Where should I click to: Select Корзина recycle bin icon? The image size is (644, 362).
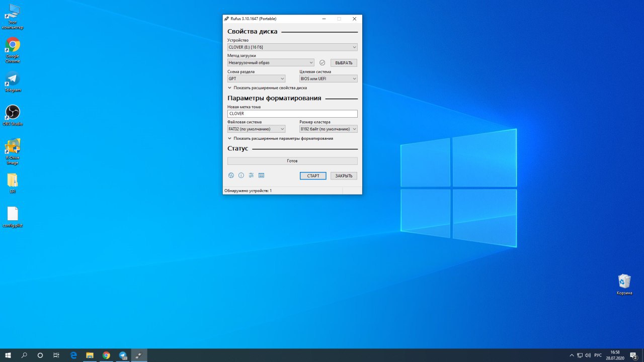coord(624,285)
